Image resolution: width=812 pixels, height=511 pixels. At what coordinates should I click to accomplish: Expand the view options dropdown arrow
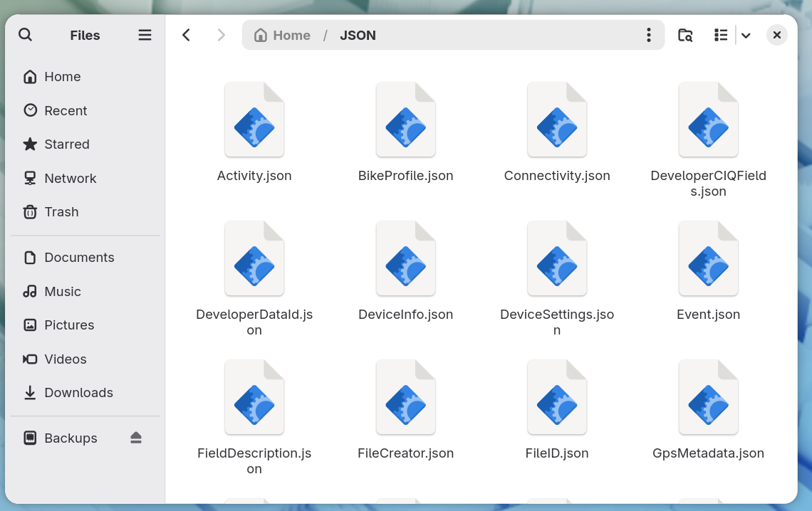coord(746,35)
